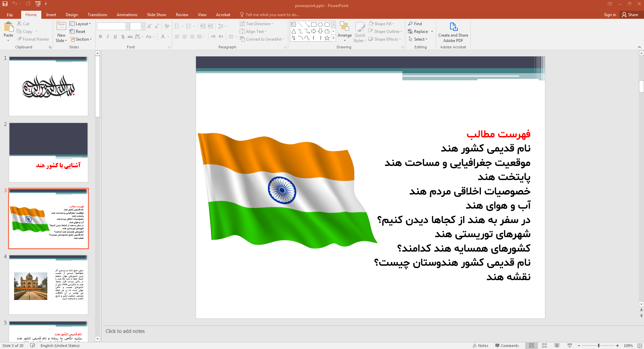This screenshot has width=644, height=349.
Task: Open Shape Fill dropdown
Action: [381, 24]
